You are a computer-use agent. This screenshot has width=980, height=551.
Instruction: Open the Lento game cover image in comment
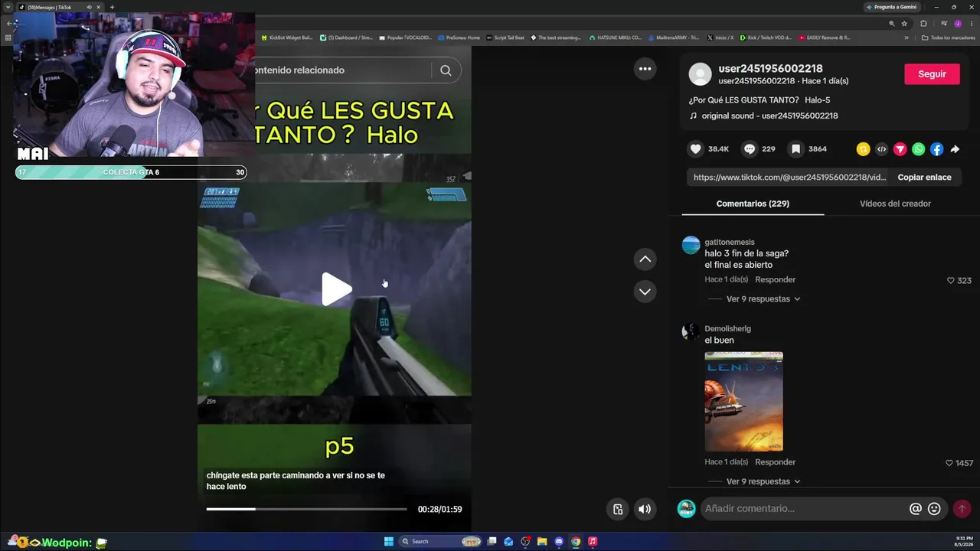(743, 401)
